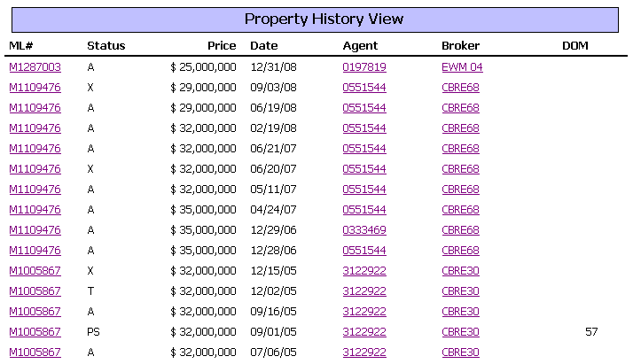
Task: Open M1005867 listing with PS status
Action: pyautogui.click(x=35, y=332)
